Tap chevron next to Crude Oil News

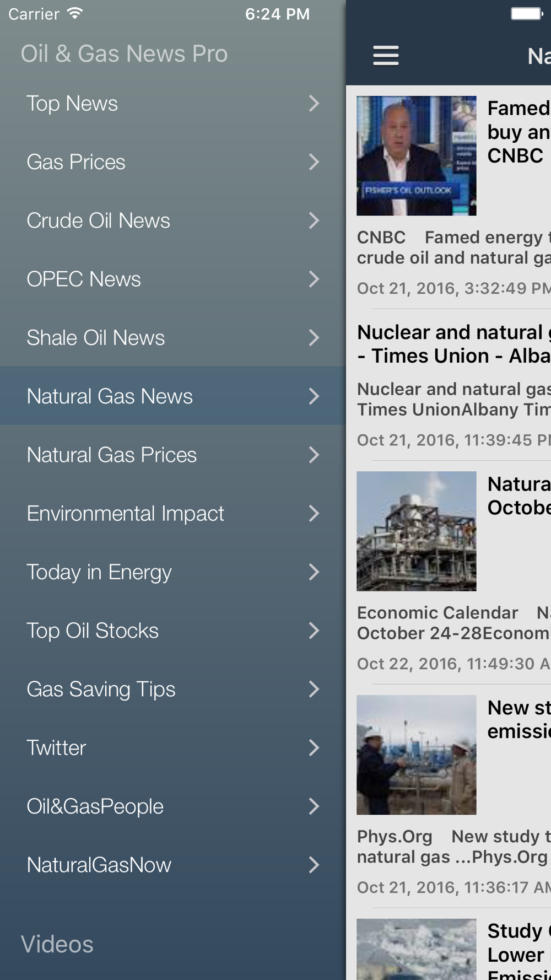314,220
